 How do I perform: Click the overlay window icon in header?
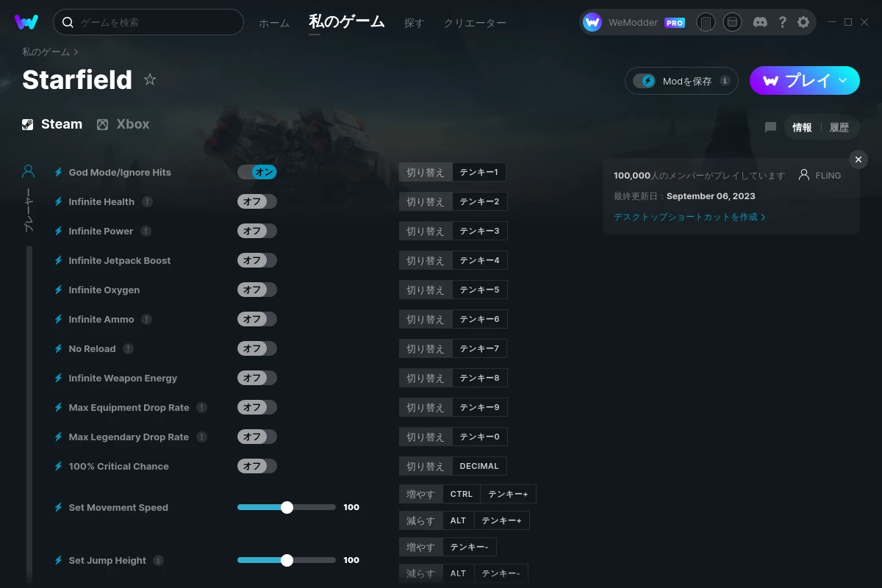pos(732,22)
